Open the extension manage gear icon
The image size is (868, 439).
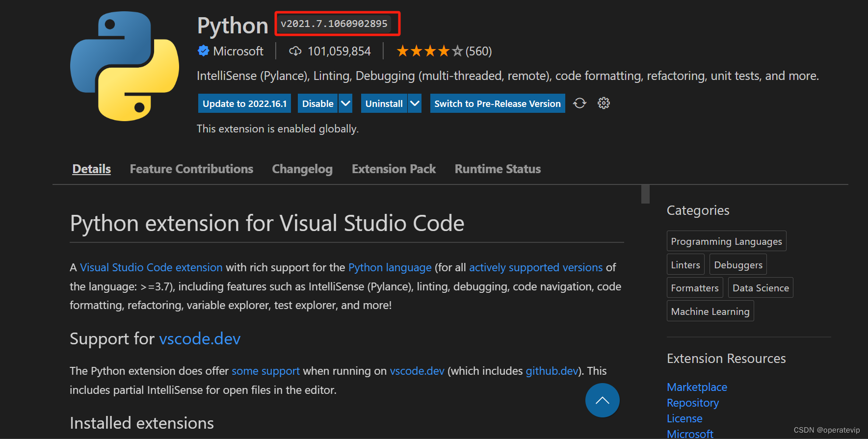tap(604, 103)
